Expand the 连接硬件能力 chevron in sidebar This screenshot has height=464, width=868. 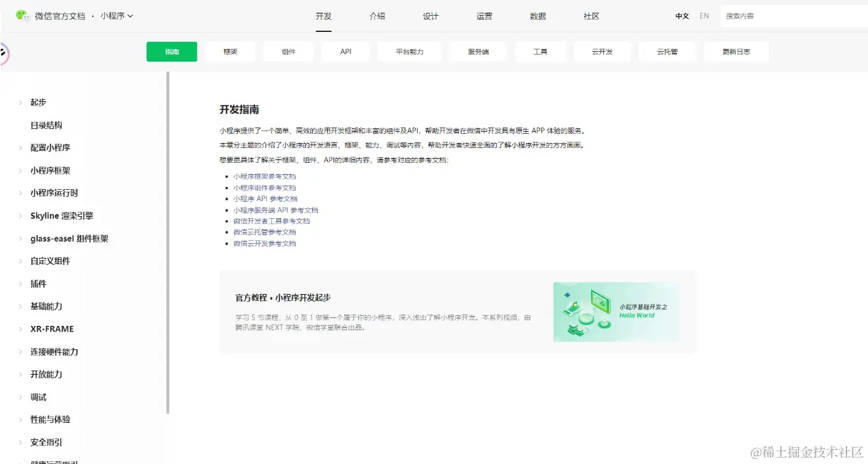(x=20, y=352)
